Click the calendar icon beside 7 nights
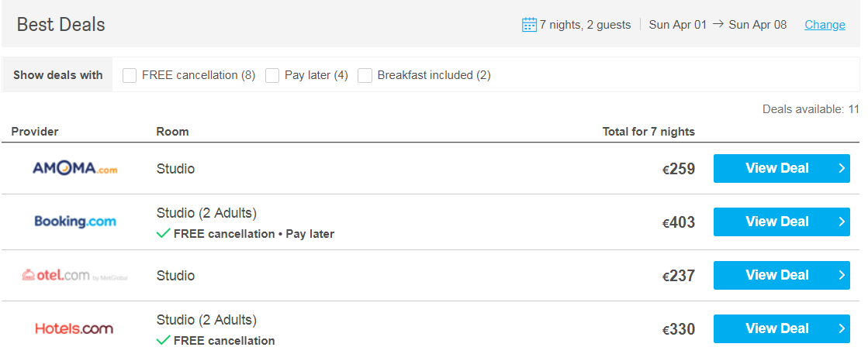The image size is (868, 354). point(529,24)
